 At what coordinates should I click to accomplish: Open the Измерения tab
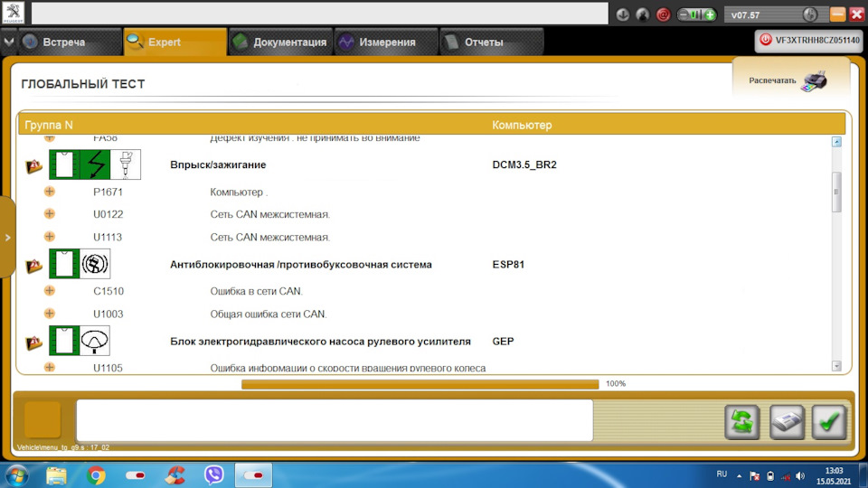point(386,42)
